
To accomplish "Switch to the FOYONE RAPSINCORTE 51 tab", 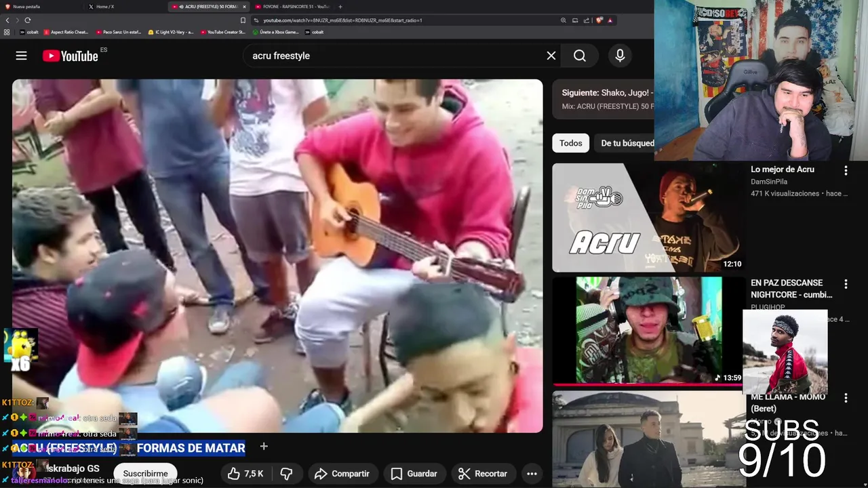I will [292, 6].
